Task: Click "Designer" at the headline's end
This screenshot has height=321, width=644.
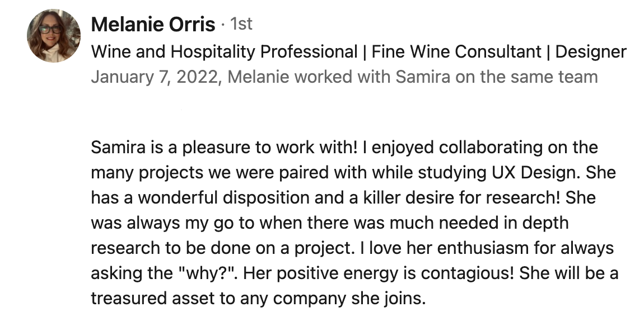Action: pyautogui.click(x=591, y=51)
